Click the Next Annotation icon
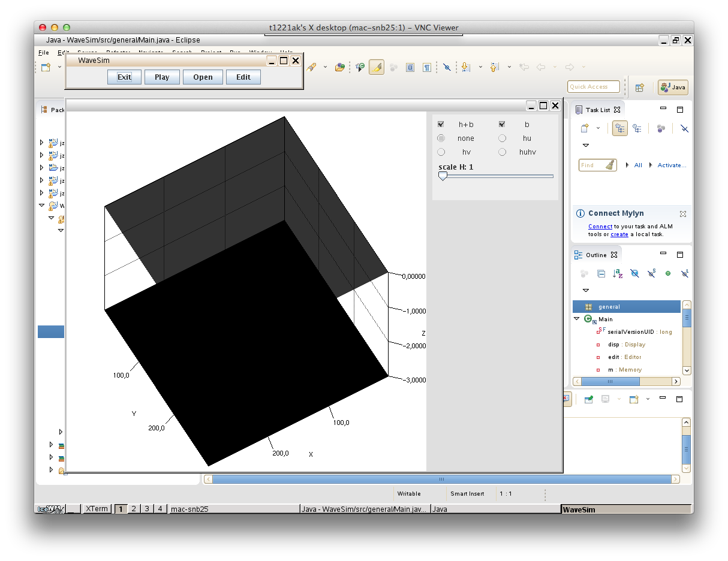The height and width of the screenshot is (561, 728). 466,67
